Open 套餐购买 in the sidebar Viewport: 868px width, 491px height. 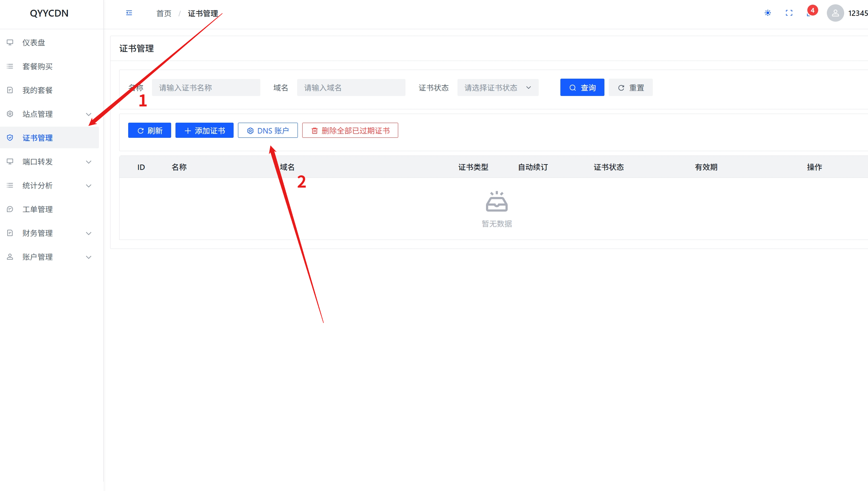coord(38,66)
